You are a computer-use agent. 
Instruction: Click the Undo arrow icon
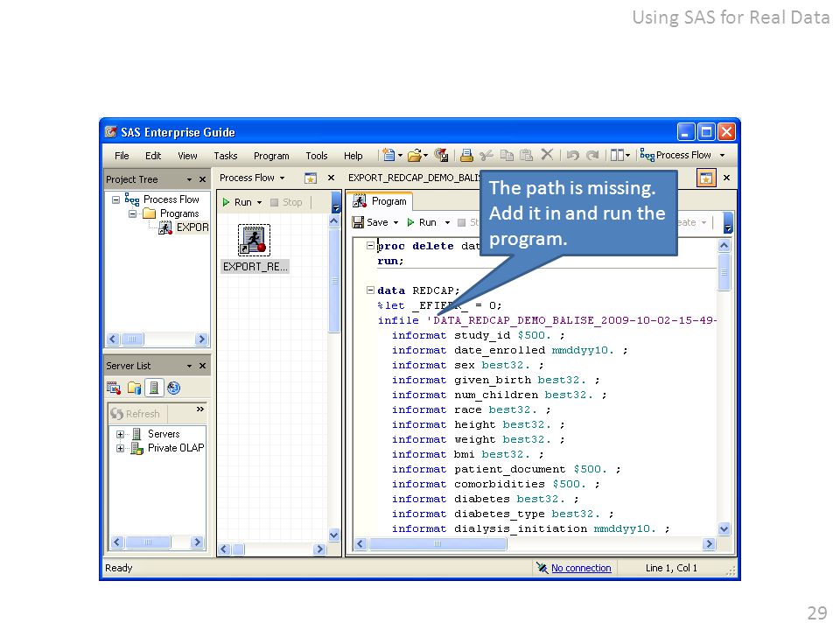(572, 156)
